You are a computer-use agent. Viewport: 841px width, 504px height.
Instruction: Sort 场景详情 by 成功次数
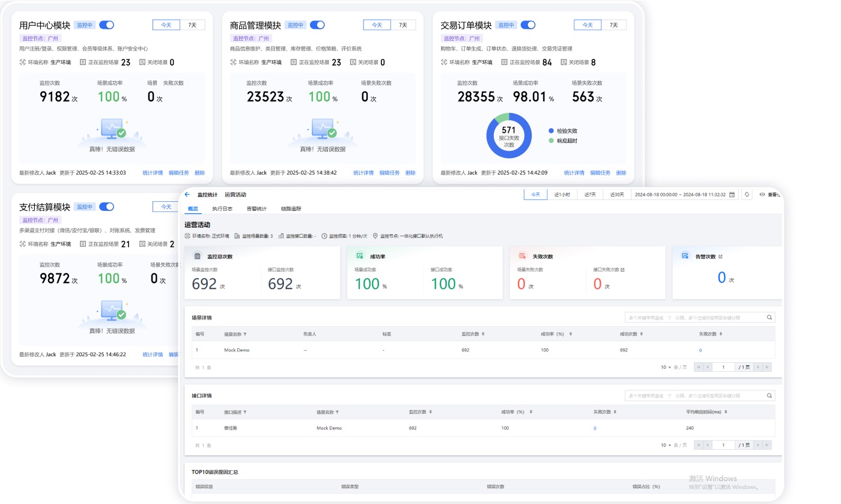(x=642, y=334)
